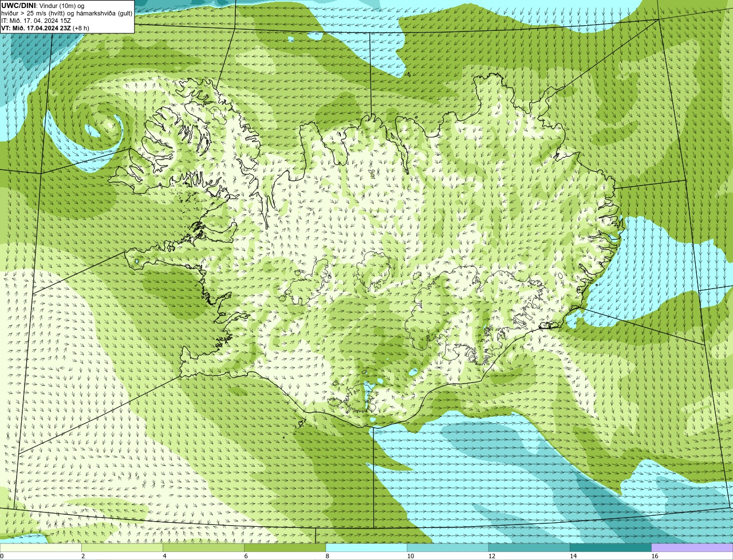
Task: Click the legend scale label '8'
Action: point(328,556)
